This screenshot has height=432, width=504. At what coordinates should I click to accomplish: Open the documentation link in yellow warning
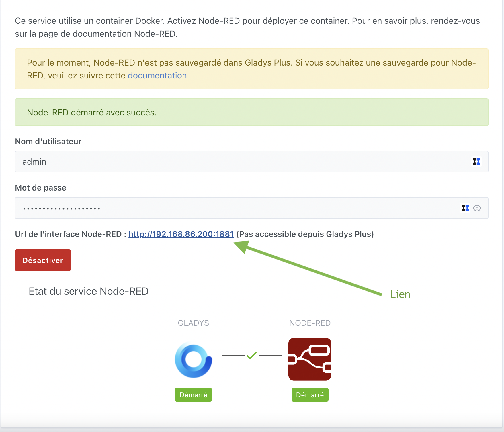[157, 76]
